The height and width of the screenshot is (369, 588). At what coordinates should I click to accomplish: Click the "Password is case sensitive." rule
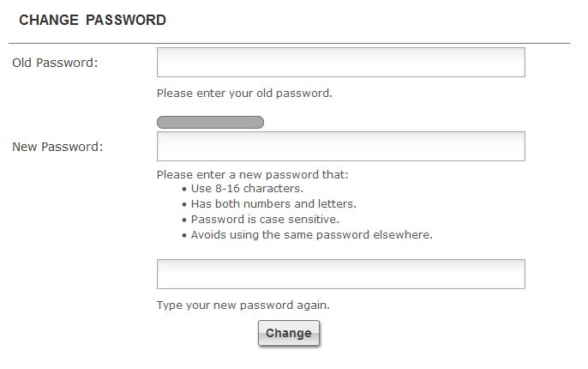(265, 219)
